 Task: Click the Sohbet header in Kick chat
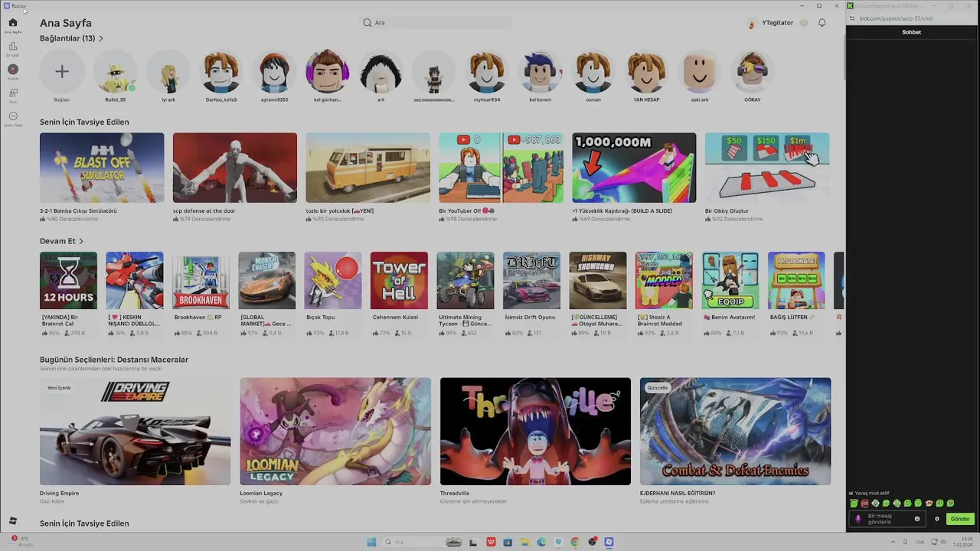911,32
